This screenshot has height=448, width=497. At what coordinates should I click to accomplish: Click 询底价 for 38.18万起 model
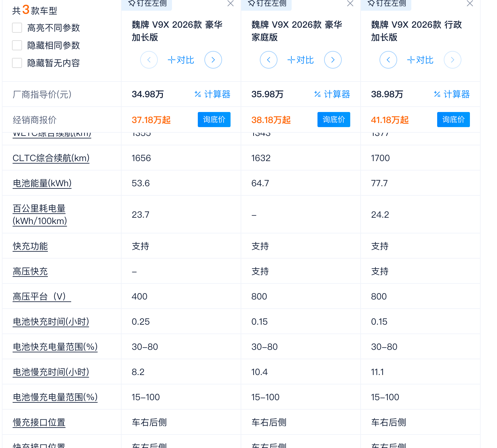pyautogui.click(x=334, y=120)
